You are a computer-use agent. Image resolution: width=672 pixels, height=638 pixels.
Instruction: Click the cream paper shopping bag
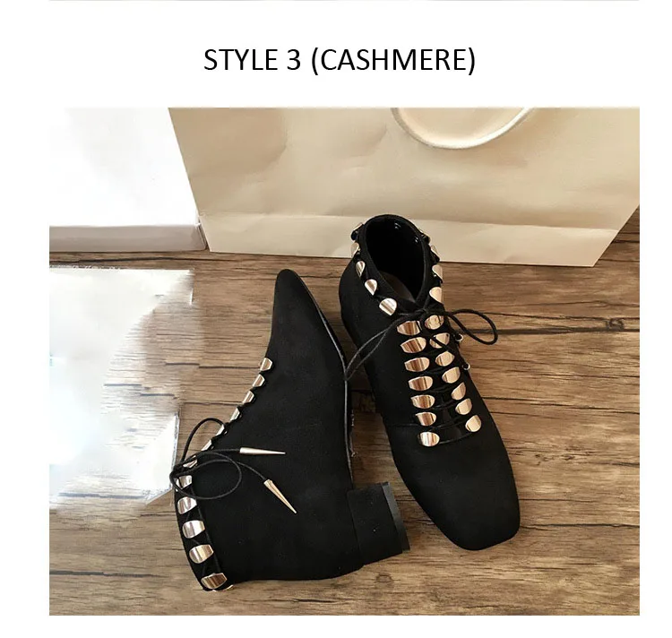coord(405,180)
